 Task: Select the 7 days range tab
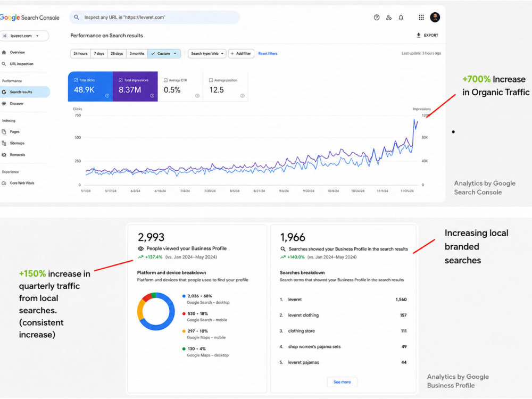coord(99,54)
